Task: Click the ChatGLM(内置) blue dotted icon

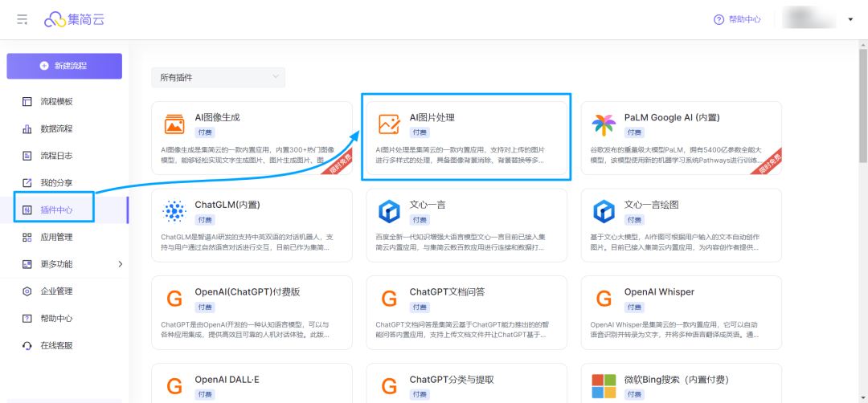Action: click(174, 211)
